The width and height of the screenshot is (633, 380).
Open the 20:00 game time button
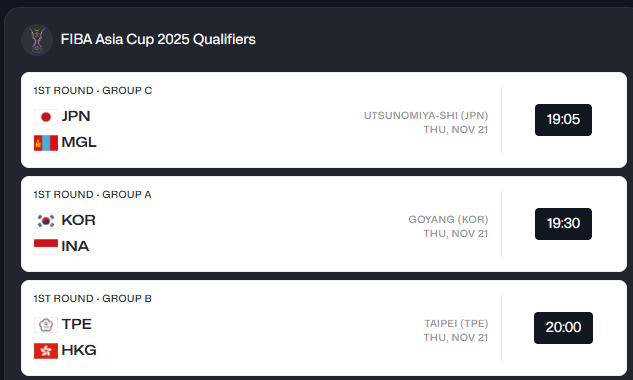(563, 328)
